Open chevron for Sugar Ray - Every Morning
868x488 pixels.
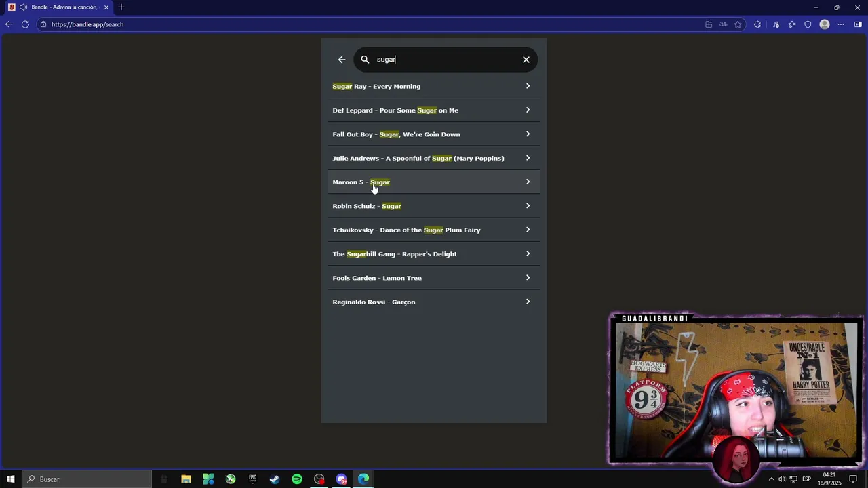[528, 86]
